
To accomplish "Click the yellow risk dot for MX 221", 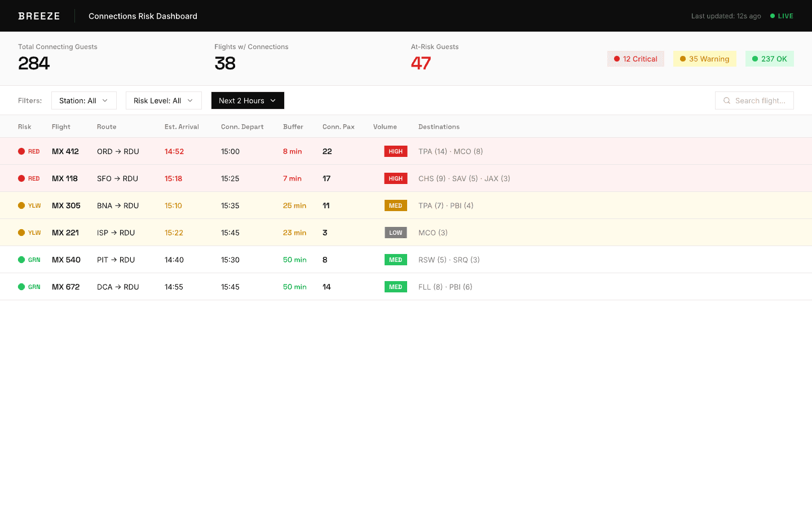I will pyautogui.click(x=21, y=233).
